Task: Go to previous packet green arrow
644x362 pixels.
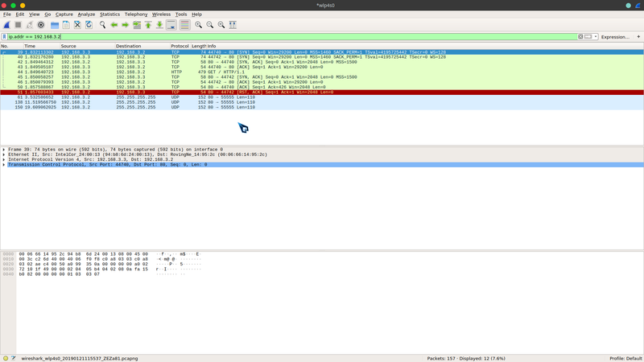Action: click(x=114, y=25)
